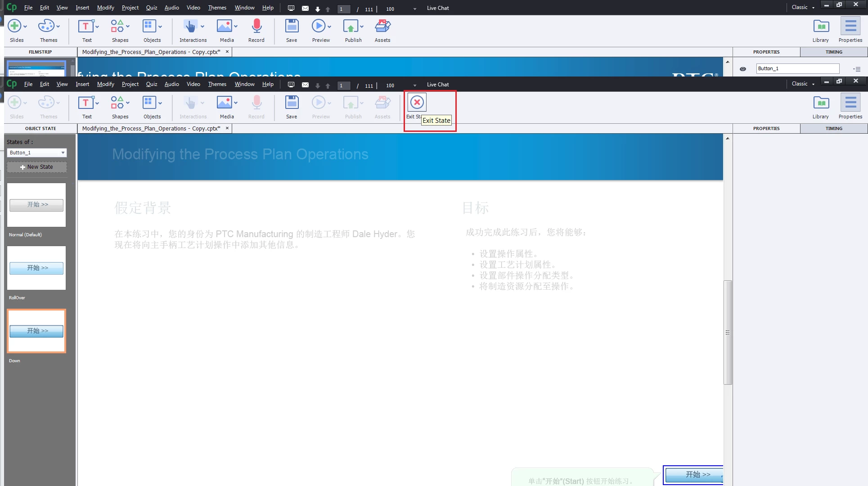Click the Exit State icon
This screenshot has height=486, width=868.
417,103
